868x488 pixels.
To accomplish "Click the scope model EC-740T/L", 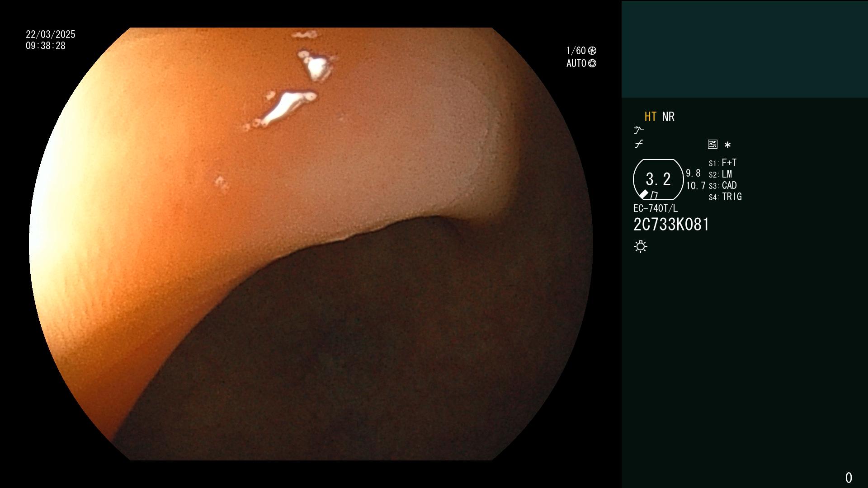I will tap(656, 208).
